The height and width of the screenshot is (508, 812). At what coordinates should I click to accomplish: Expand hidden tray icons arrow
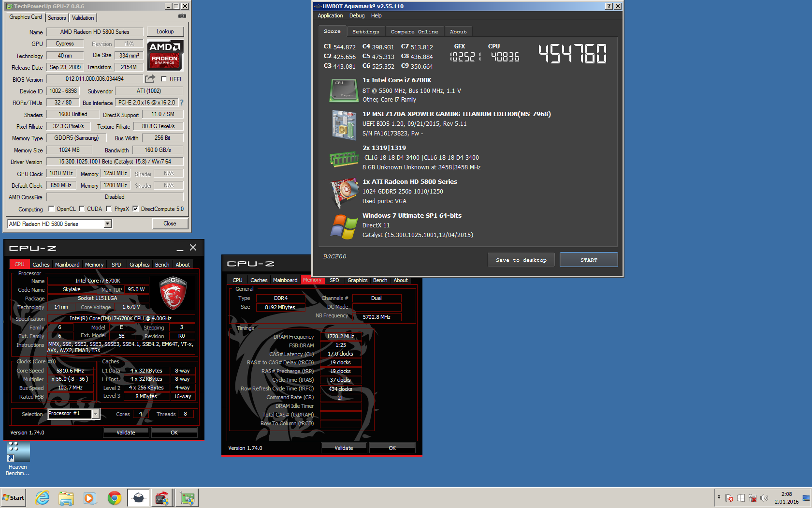tap(719, 497)
